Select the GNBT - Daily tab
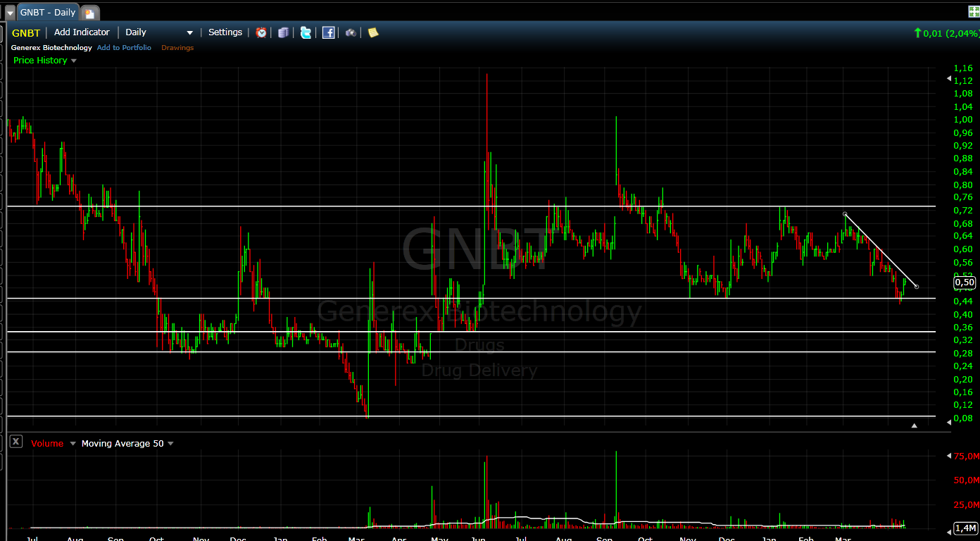Image resolution: width=980 pixels, height=541 pixels. (x=47, y=13)
